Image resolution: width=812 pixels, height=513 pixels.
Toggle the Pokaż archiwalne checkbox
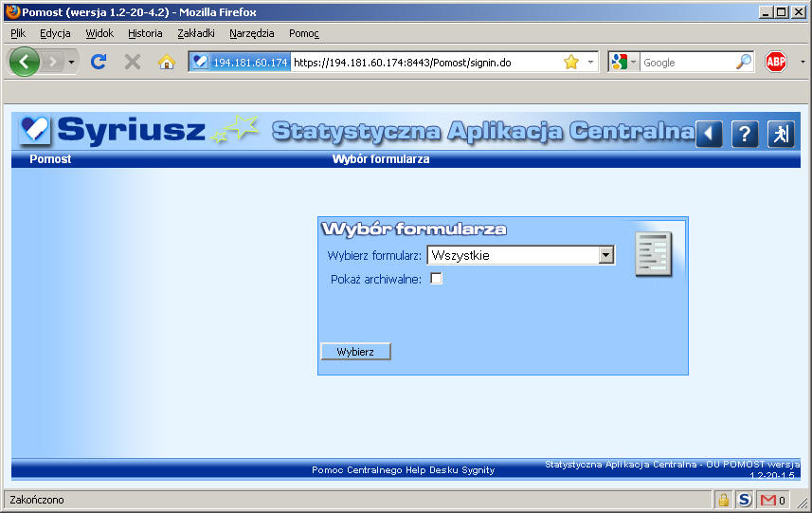(437, 279)
